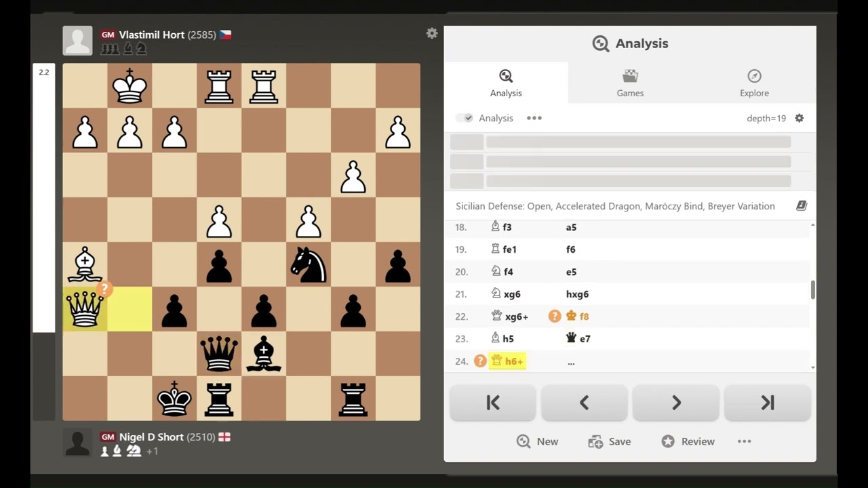Select the white bishop on the board
The height and width of the screenshot is (488, 868).
point(85,264)
